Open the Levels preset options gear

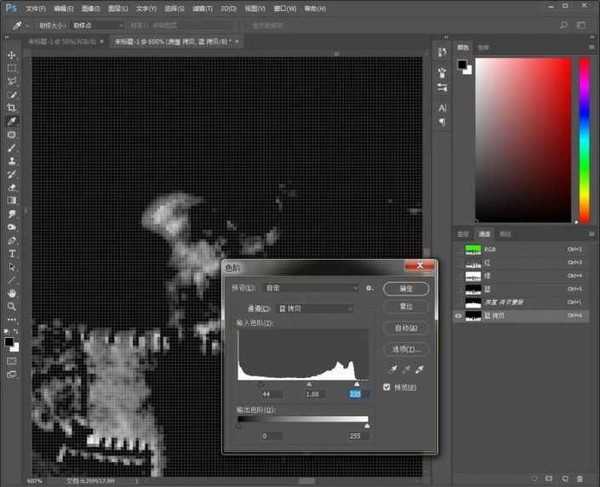[x=369, y=288]
